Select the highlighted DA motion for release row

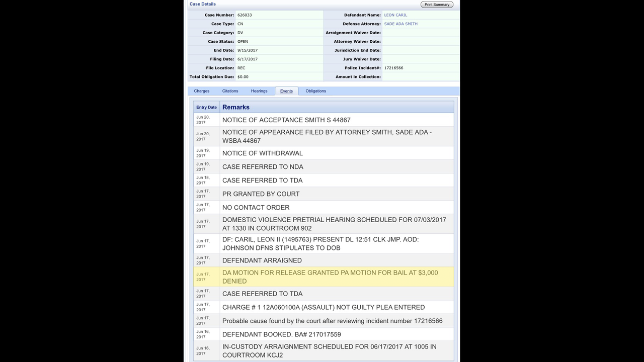(x=330, y=277)
